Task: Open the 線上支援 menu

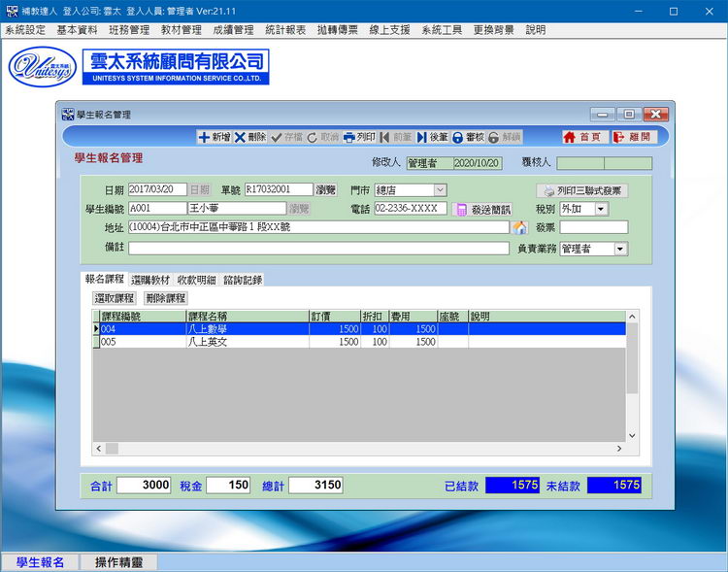Action: pyautogui.click(x=389, y=30)
